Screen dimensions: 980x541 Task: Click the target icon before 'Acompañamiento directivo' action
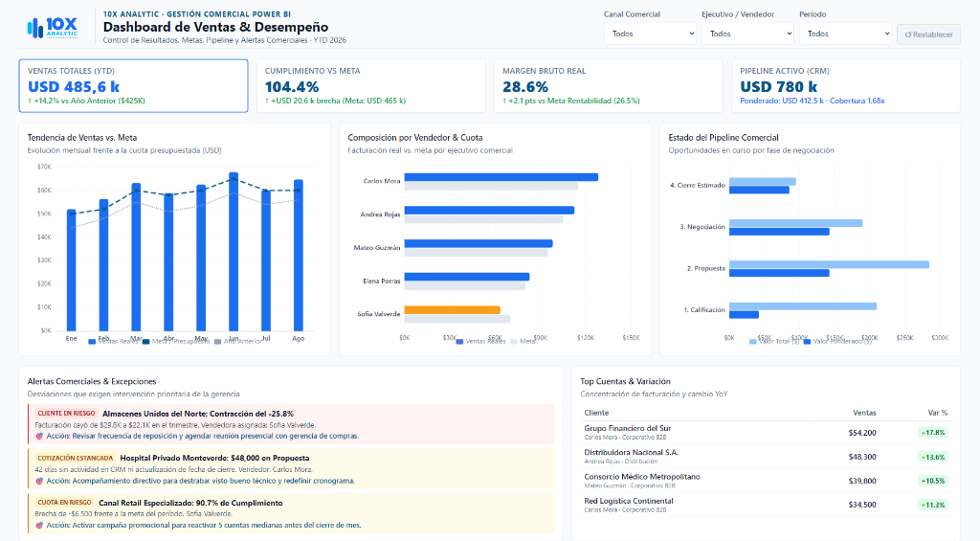(39, 481)
